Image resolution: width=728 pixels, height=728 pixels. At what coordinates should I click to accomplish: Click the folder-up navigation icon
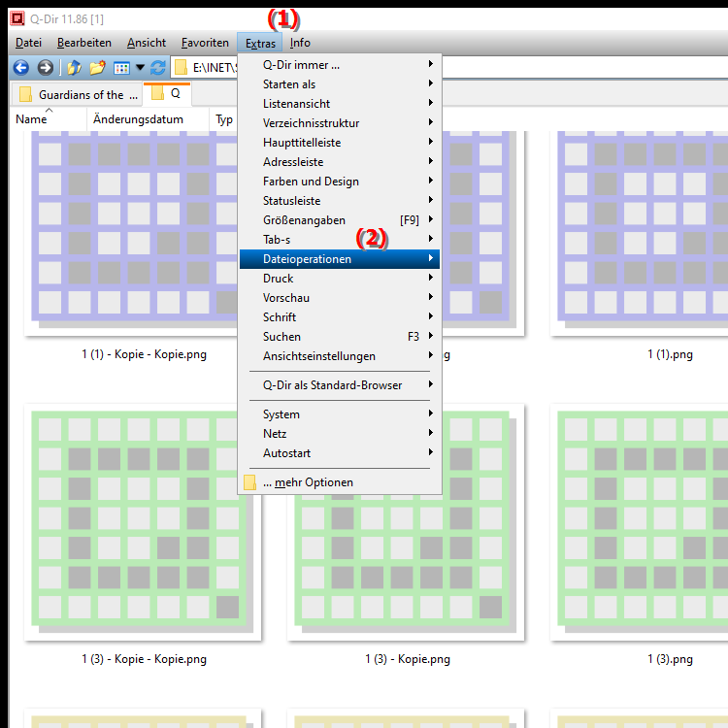coord(74,68)
